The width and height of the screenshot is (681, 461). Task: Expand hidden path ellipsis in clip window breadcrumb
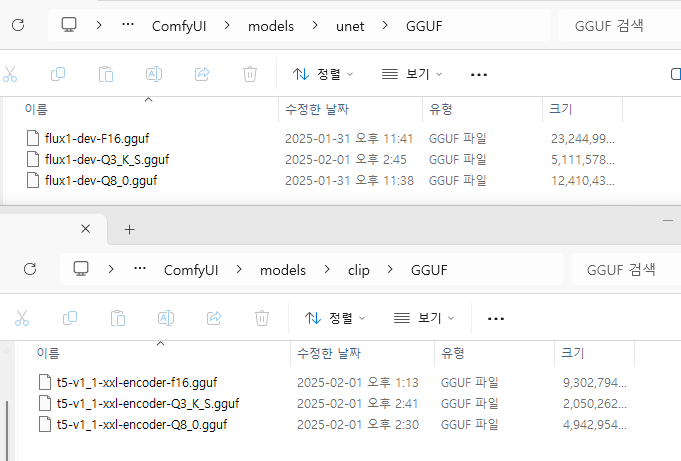140,269
